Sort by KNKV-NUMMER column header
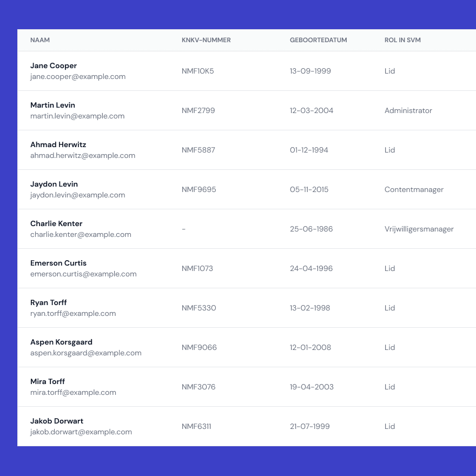This screenshot has height=476, width=476. [x=206, y=40]
